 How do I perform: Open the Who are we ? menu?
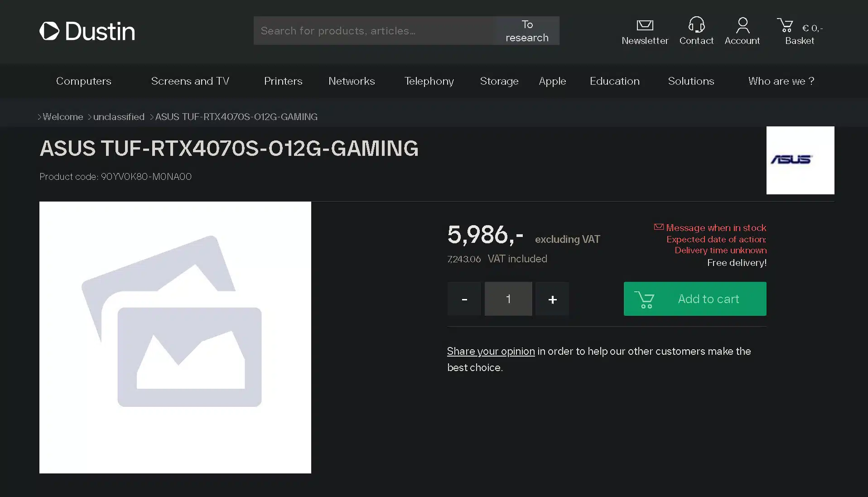click(x=781, y=81)
